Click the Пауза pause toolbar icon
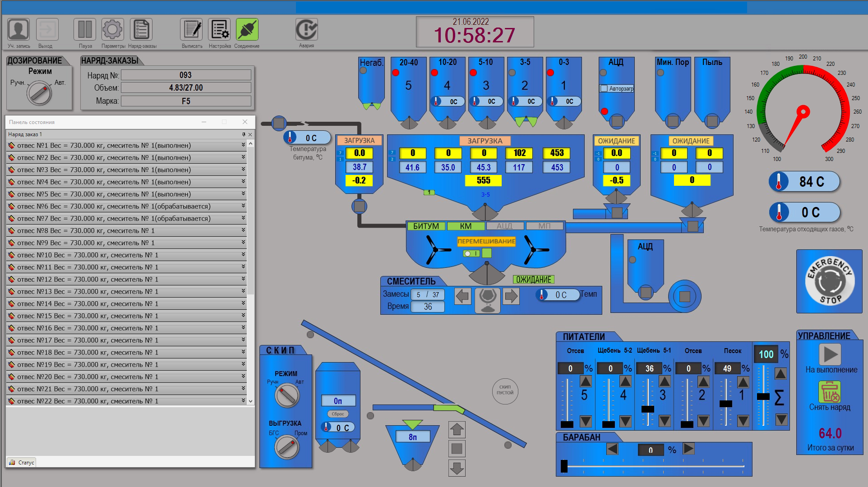 coord(85,30)
